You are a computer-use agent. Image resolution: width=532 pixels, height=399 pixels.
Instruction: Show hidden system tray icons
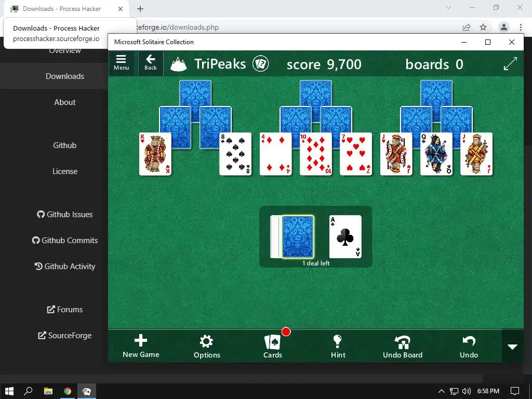(442, 391)
